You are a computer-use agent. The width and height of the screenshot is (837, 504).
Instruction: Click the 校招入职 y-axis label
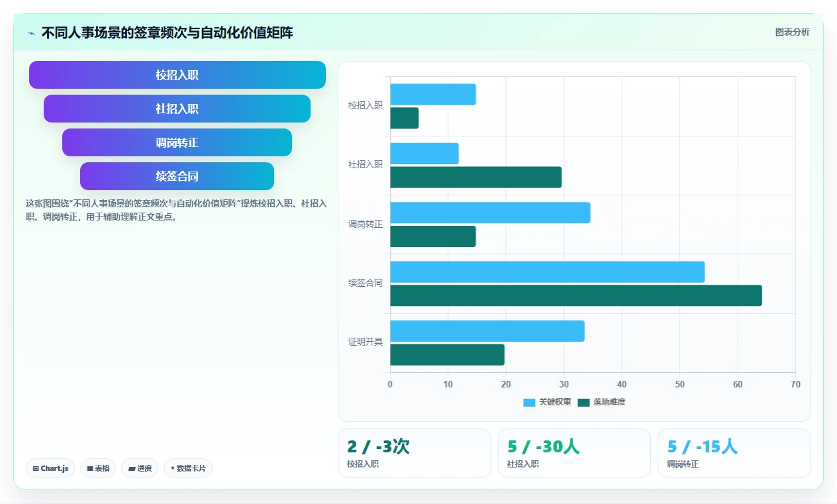(366, 105)
